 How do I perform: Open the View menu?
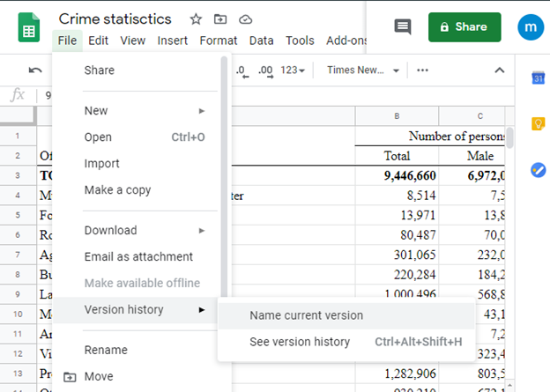pyautogui.click(x=132, y=41)
